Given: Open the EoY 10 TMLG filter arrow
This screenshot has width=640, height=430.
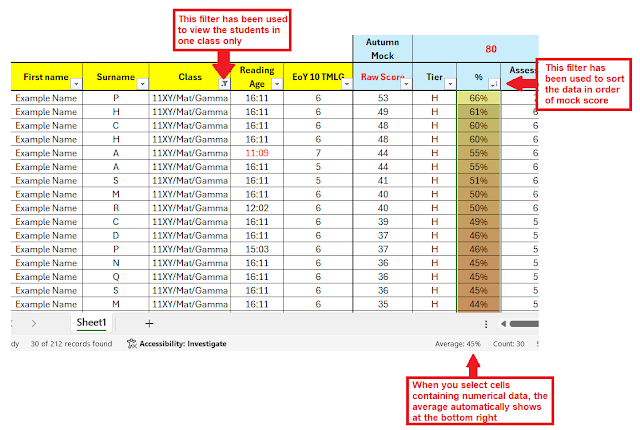Looking at the screenshot, I should tap(346, 85).
